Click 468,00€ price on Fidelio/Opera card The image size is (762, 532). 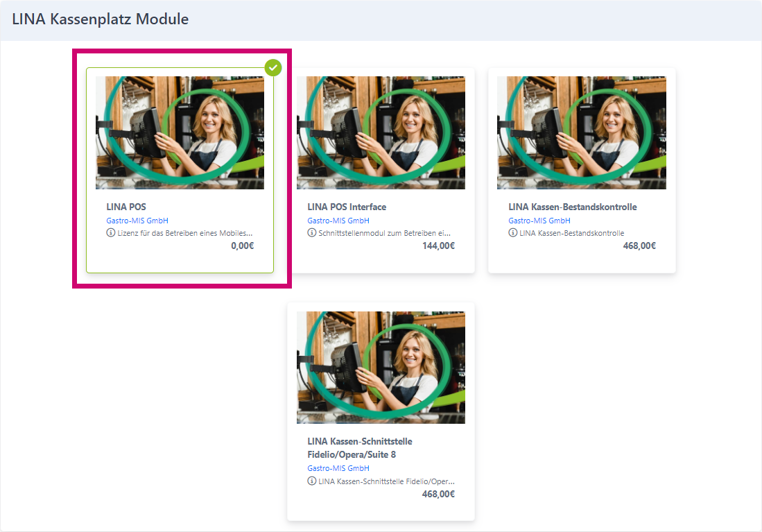439,494
